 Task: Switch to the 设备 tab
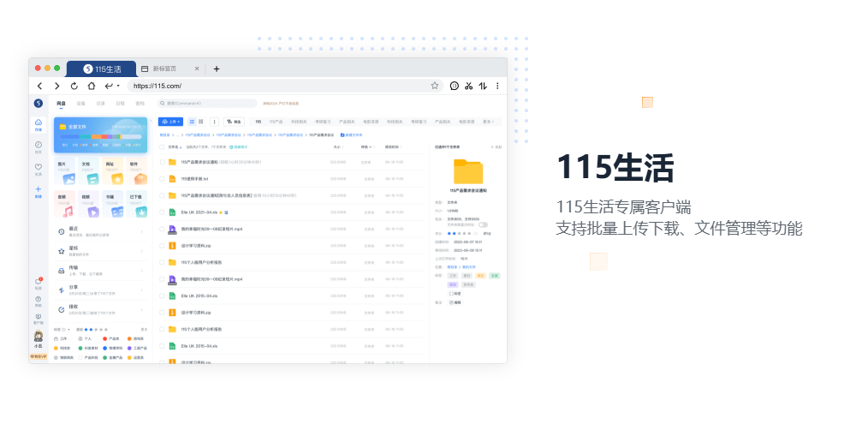(x=80, y=104)
